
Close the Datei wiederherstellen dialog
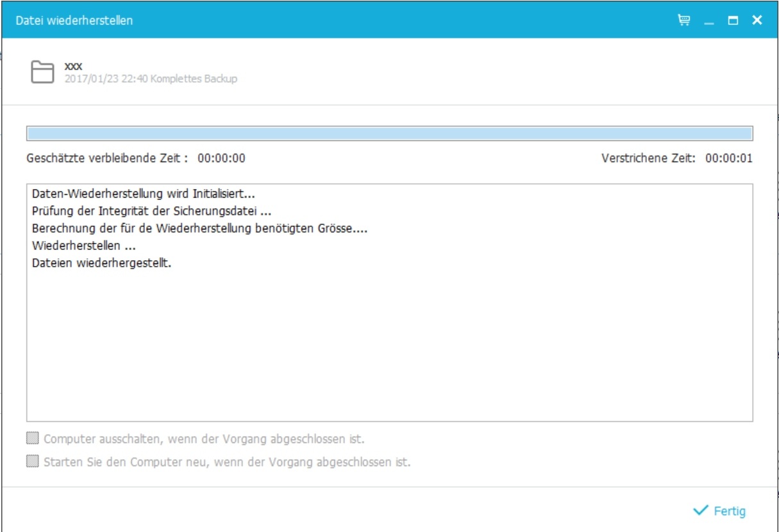(757, 21)
